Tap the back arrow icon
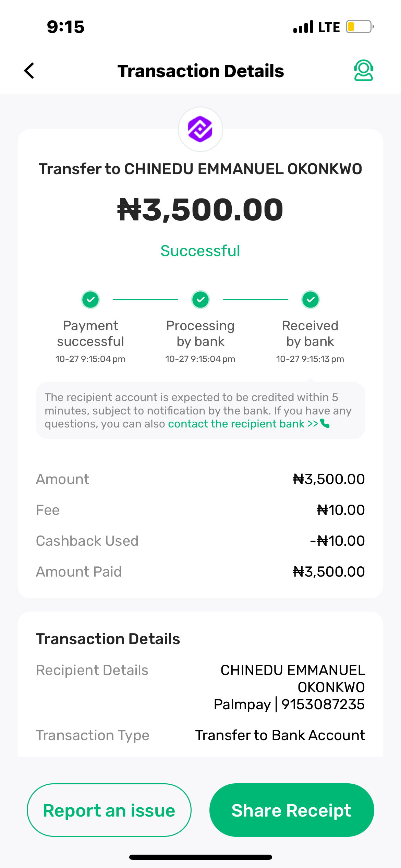 click(29, 71)
